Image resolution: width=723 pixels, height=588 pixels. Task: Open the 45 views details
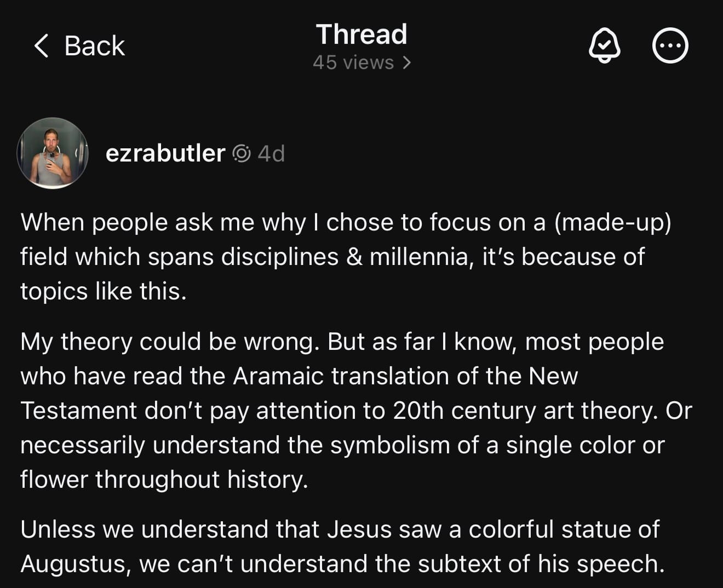(353, 62)
